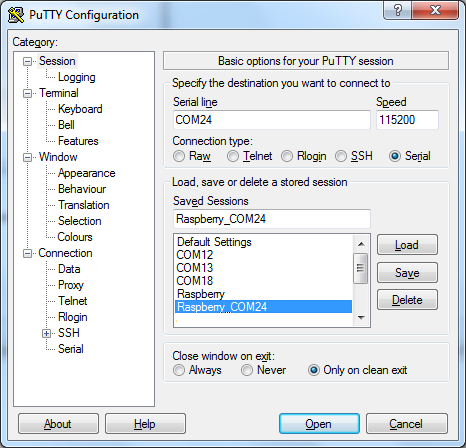Open the Selection category

(79, 221)
